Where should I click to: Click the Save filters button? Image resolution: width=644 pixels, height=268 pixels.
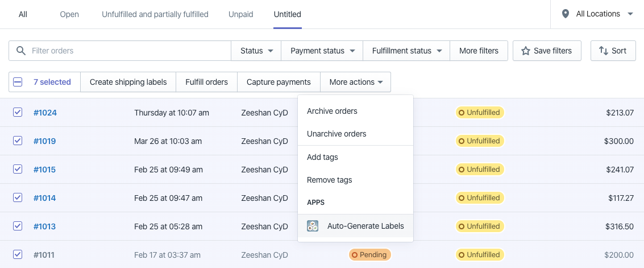[547, 51]
